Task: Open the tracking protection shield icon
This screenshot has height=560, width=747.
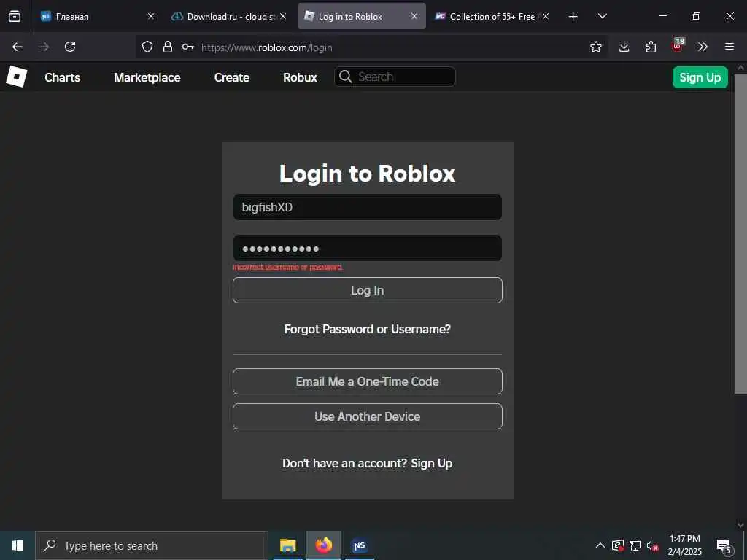Action: 147,47
